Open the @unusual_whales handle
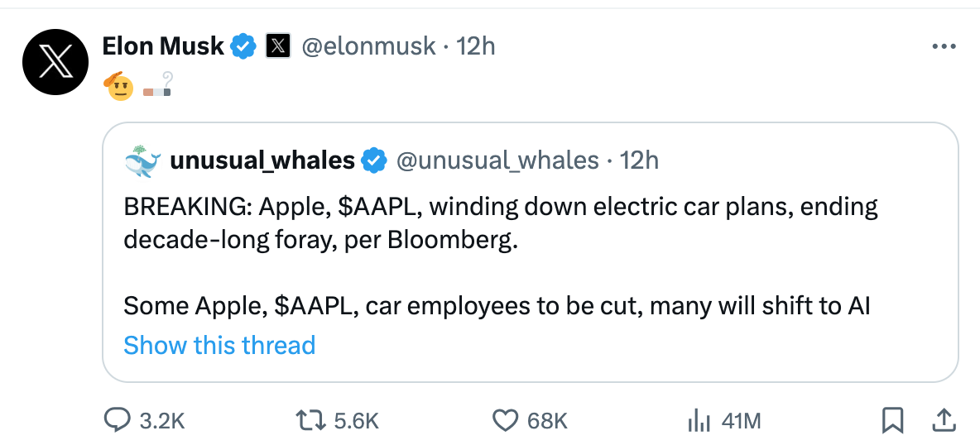 498,160
